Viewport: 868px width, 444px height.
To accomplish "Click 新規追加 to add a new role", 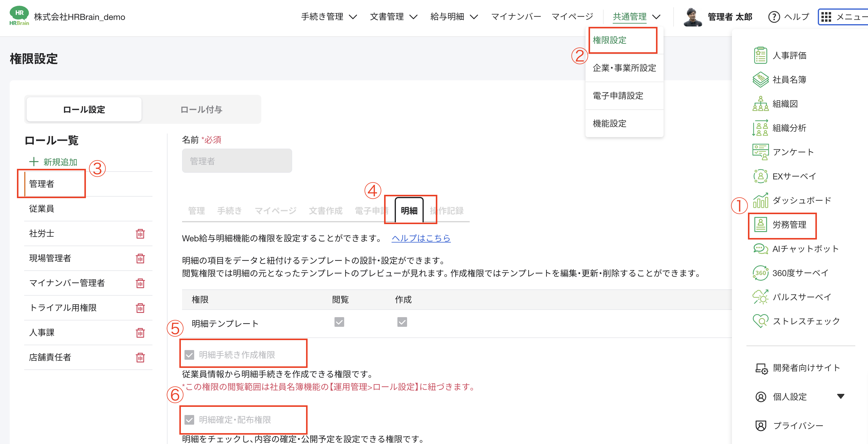I will [x=60, y=162].
